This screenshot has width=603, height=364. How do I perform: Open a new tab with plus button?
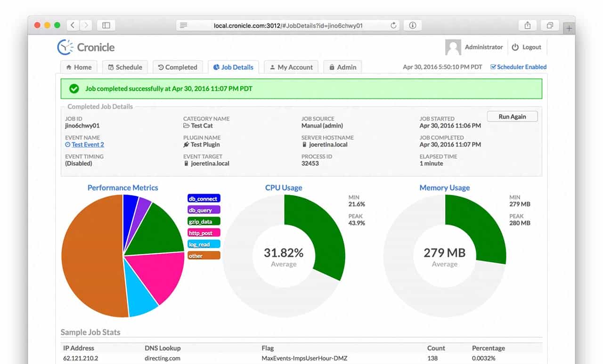click(x=569, y=28)
